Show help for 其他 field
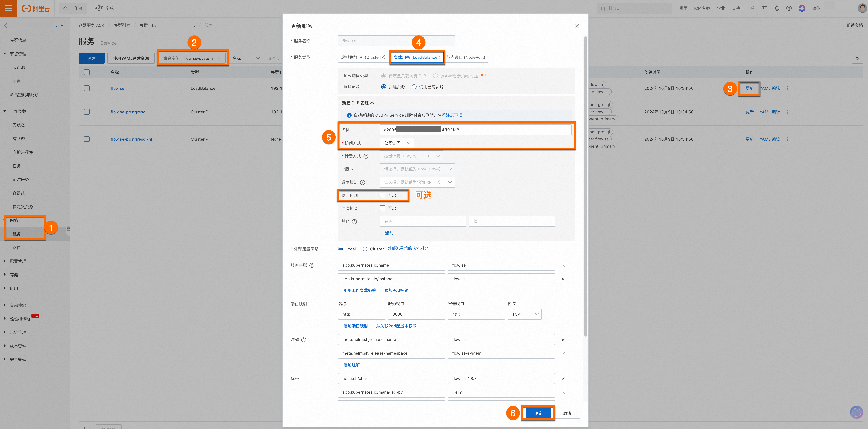Screen dimensions: 868x429 point(354,221)
